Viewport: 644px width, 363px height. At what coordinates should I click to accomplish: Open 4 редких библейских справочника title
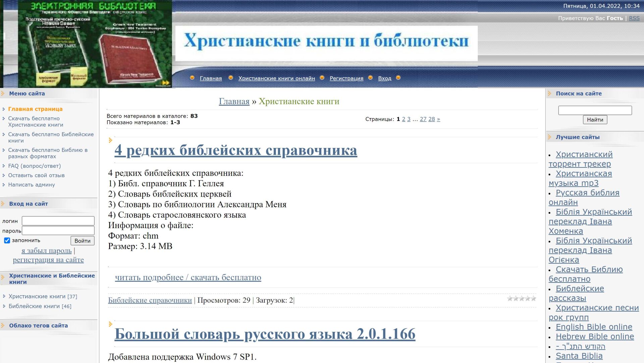click(236, 150)
